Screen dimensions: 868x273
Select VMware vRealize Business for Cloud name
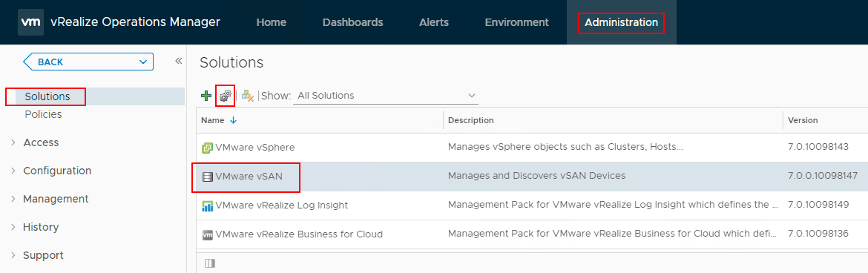click(x=299, y=234)
